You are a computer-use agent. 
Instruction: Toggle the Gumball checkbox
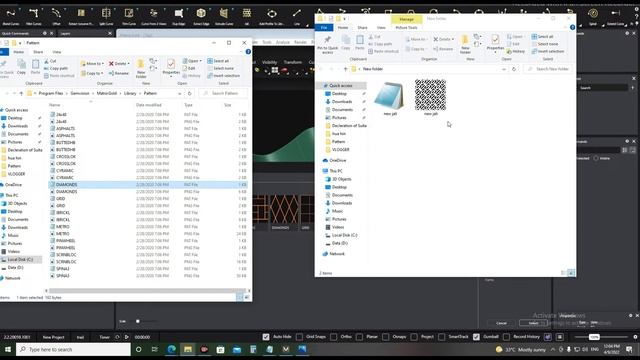[476, 337]
